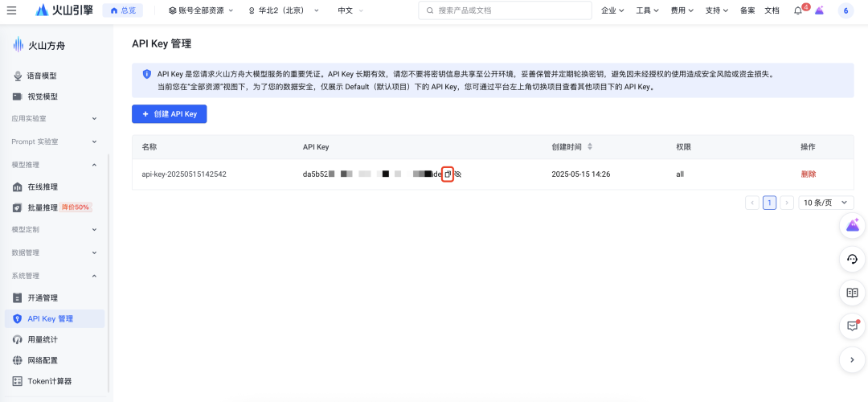
Task: Open the feedback message floating icon
Action: tap(852, 326)
